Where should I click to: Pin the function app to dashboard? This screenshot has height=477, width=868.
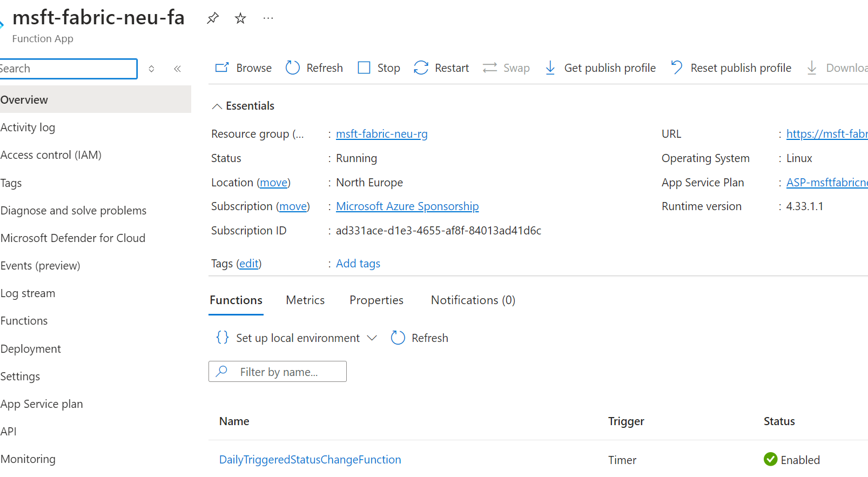212,18
